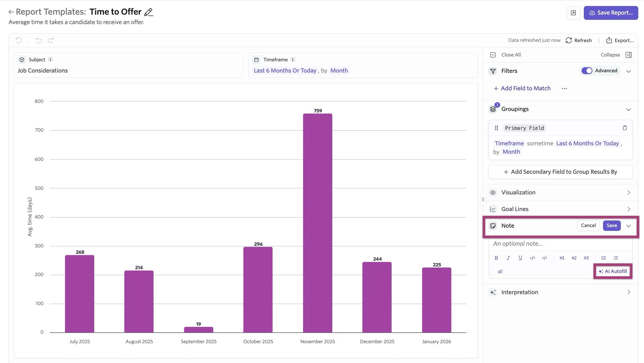Viewport: 644px width, 363px height.
Task: Click the pencil icon to edit report title
Action: click(148, 12)
